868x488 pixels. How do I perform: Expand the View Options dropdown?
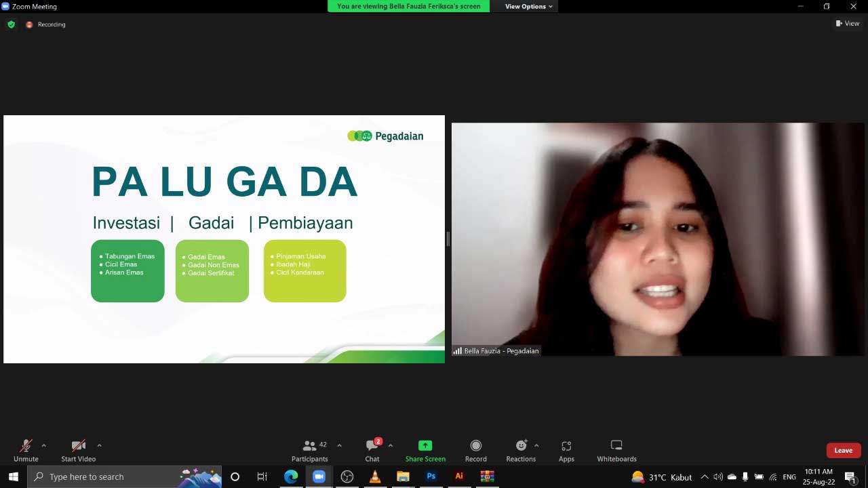528,6
